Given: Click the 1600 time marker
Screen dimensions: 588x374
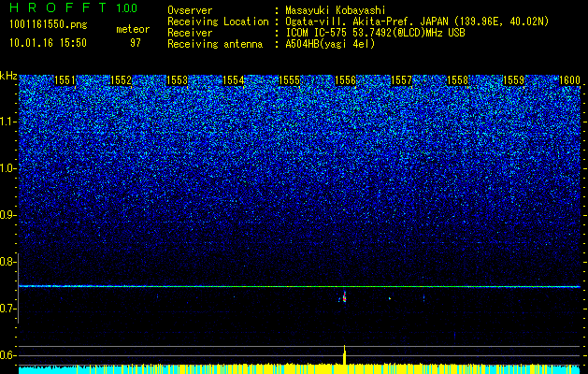Looking at the screenshot, I should [x=569, y=80].
